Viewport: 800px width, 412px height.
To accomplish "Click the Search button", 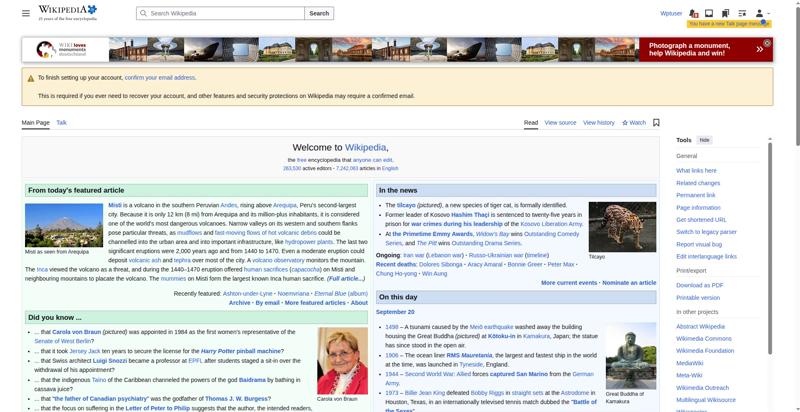I will click(319, 13).
